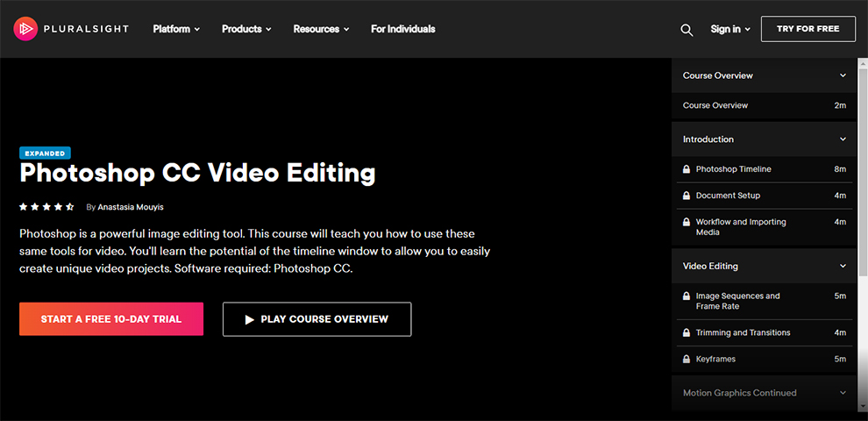This screenshot has height=421, width=868.
Task: Select Image Sequences and Frame Rate lesson
Action: click(765, 301)
